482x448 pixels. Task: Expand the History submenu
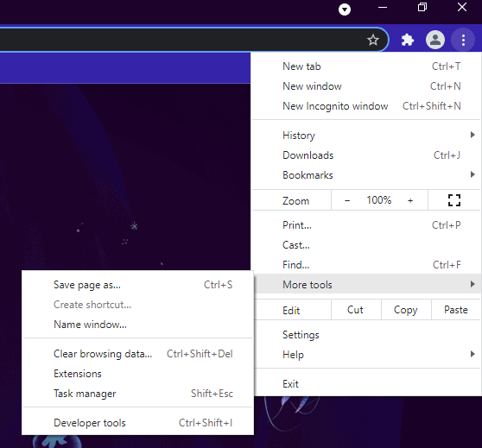(x=366, y=136)
